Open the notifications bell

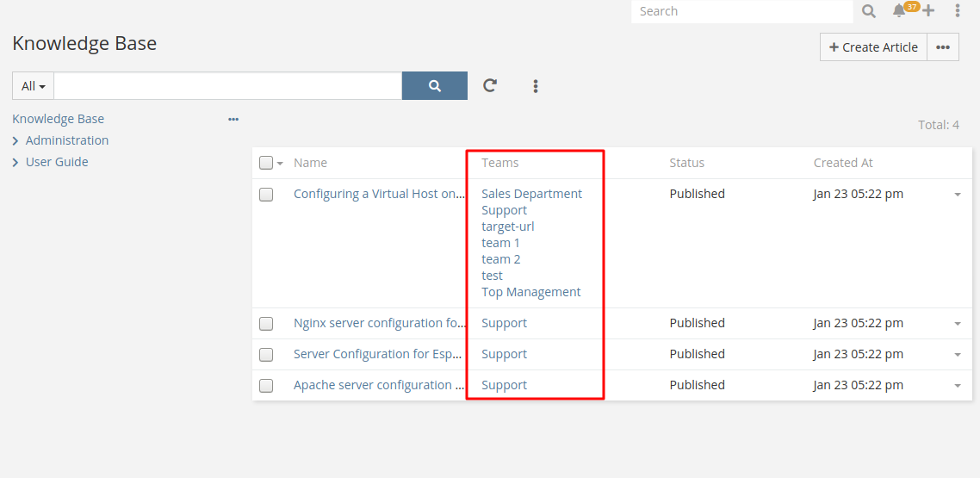click(899, 11)
